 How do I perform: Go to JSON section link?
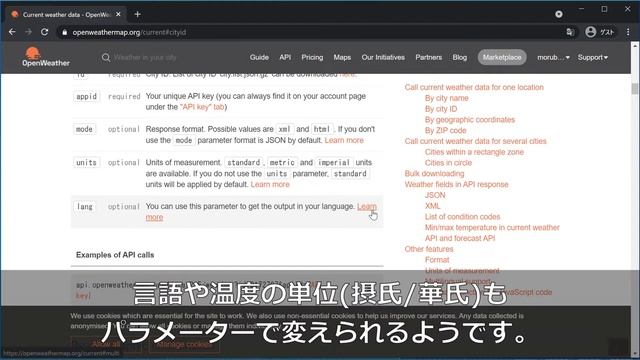435,195
